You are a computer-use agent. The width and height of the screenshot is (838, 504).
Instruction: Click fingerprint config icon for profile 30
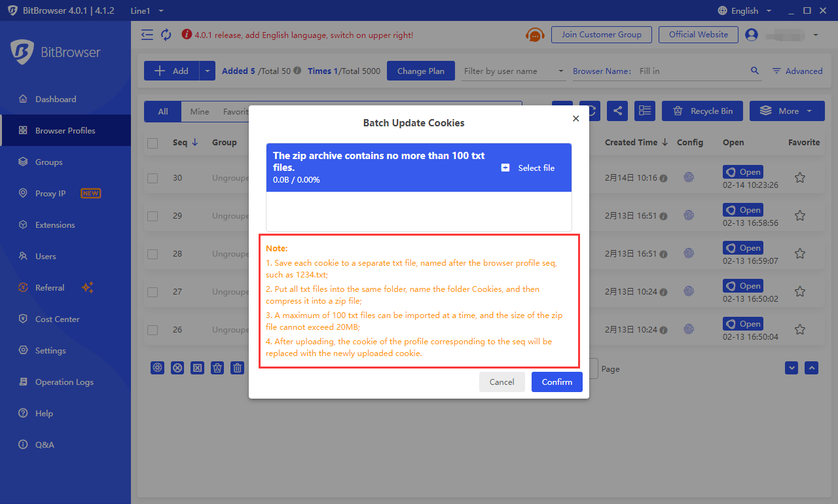click(689, 177)
